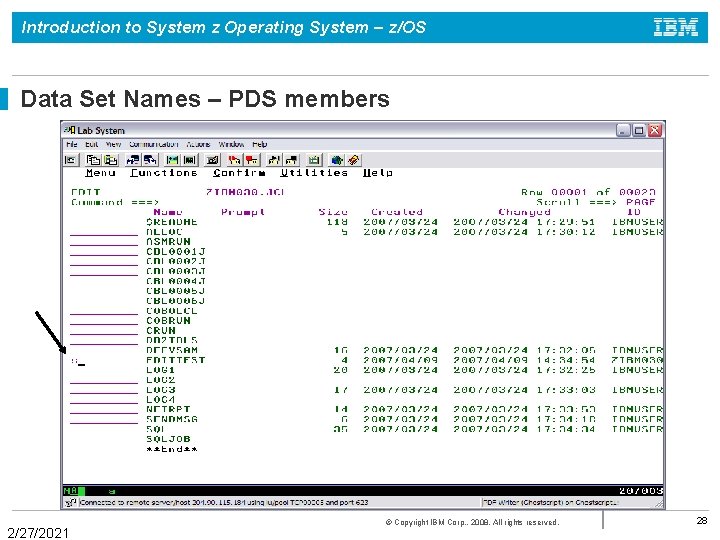
Task: Click the Size column header
Action: click(x=333, y=212)
